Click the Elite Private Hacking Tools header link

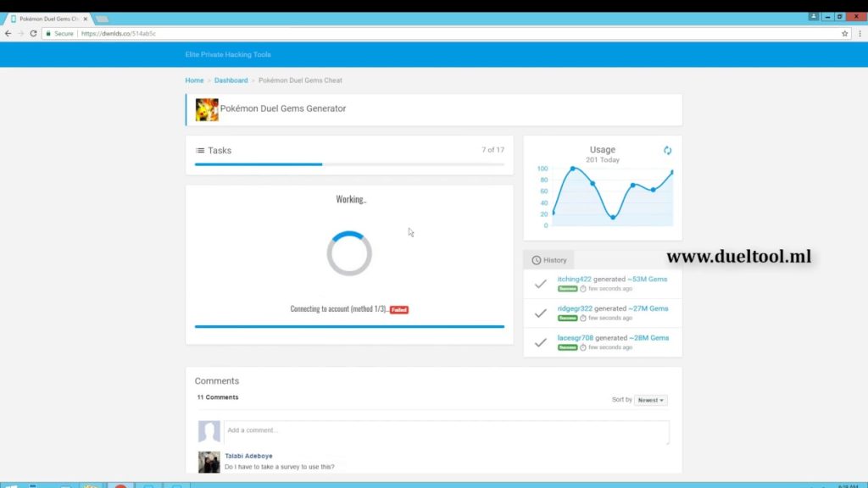pyautogui.click(x=228, y=55)
